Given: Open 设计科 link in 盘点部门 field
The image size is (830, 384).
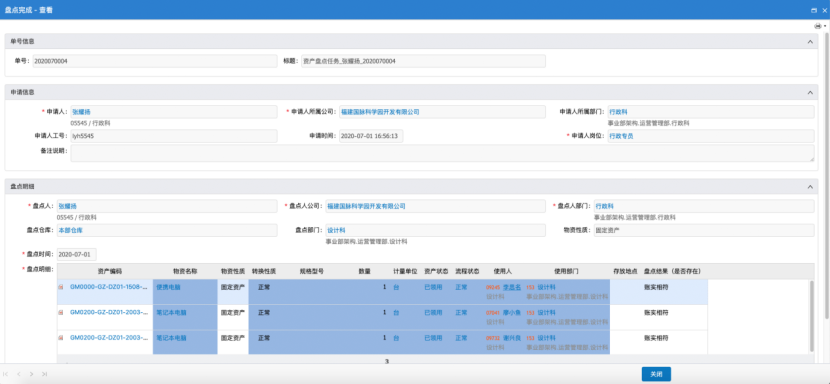Looking at the screenshot, I should point(336,230).
